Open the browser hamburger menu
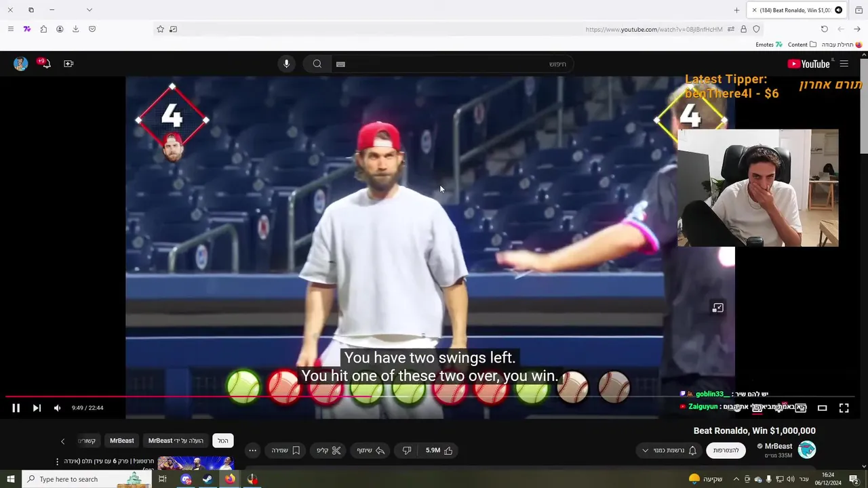The image size is (868, 488). tap(10, 29)
